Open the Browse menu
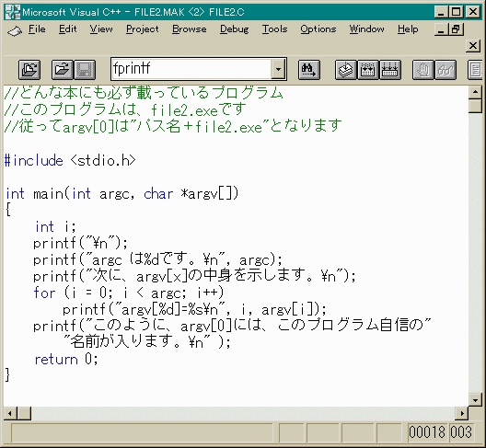The height and width of the screenshot is (448, 486). (x=189, y=29)
